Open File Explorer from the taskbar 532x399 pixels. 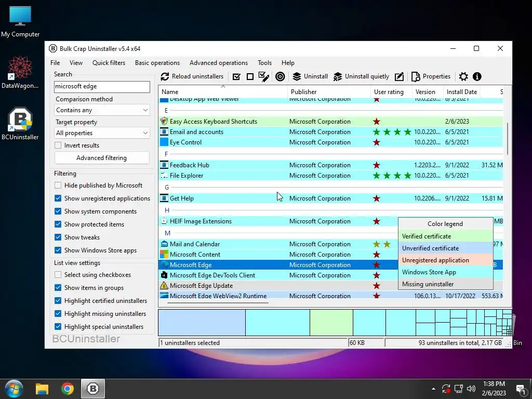pyautogui.click(x=42, y=389)
